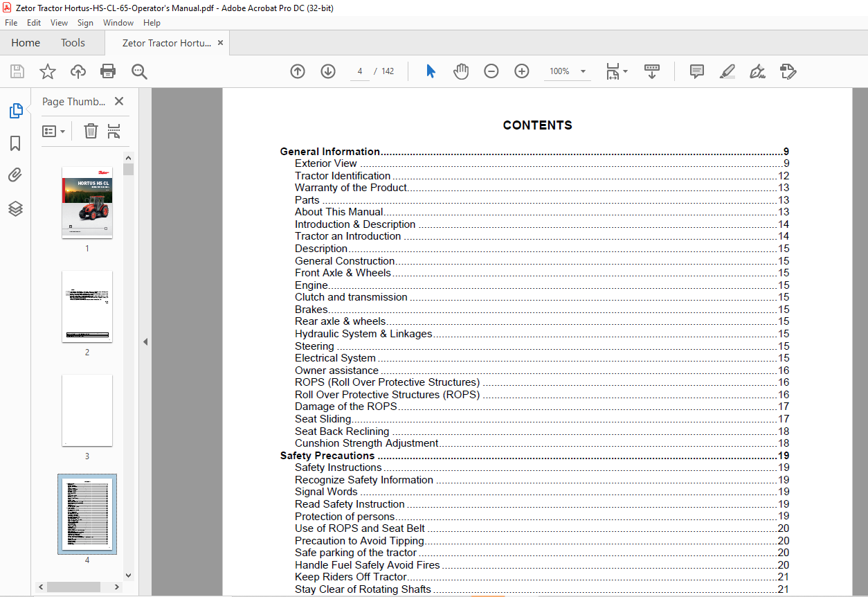The image size is (868, 597).
Task: Open the Window menu
Action: click(118, 23)
